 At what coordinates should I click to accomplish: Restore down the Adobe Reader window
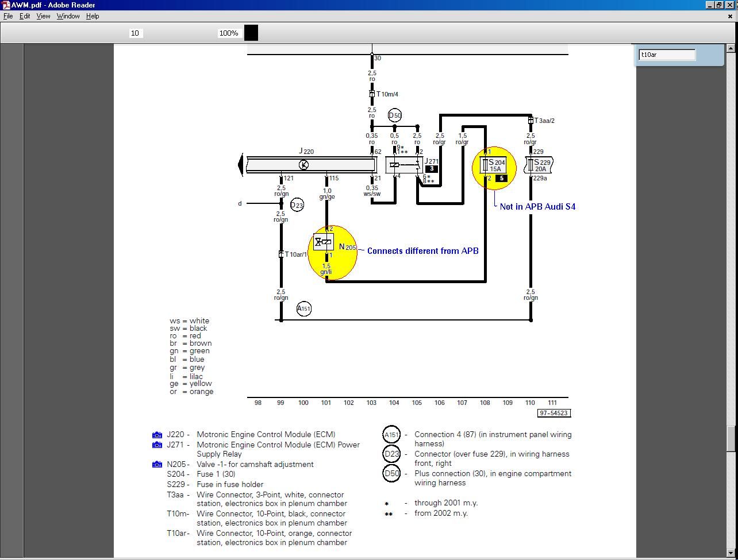click(719, 5)
